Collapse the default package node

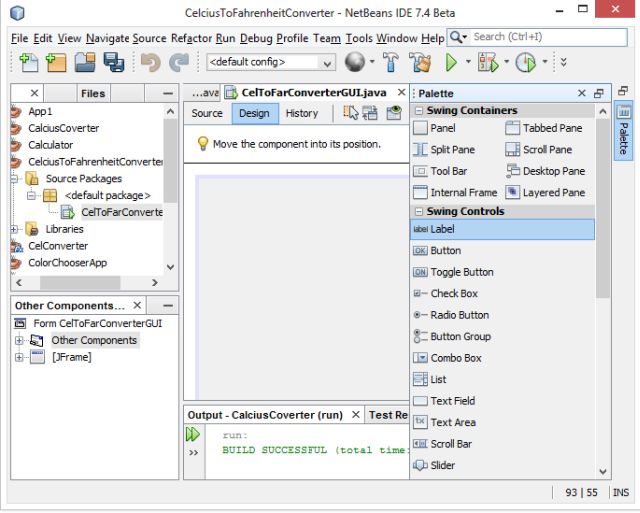tap(31, 196)
